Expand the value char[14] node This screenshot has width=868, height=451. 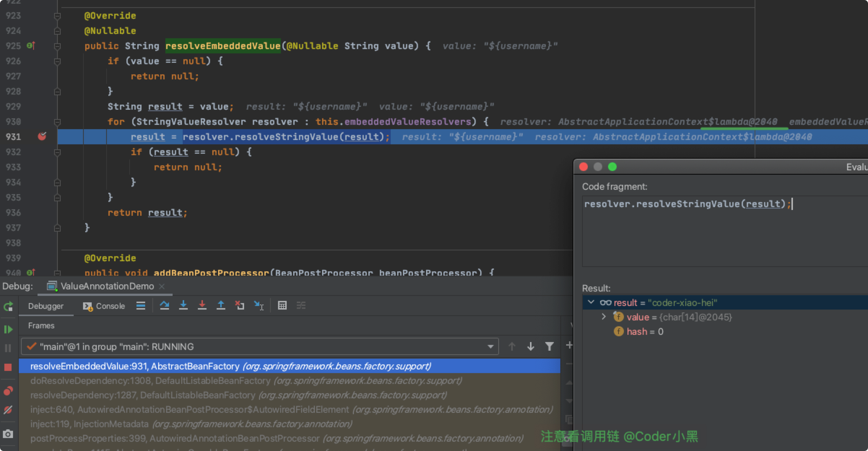604,317
